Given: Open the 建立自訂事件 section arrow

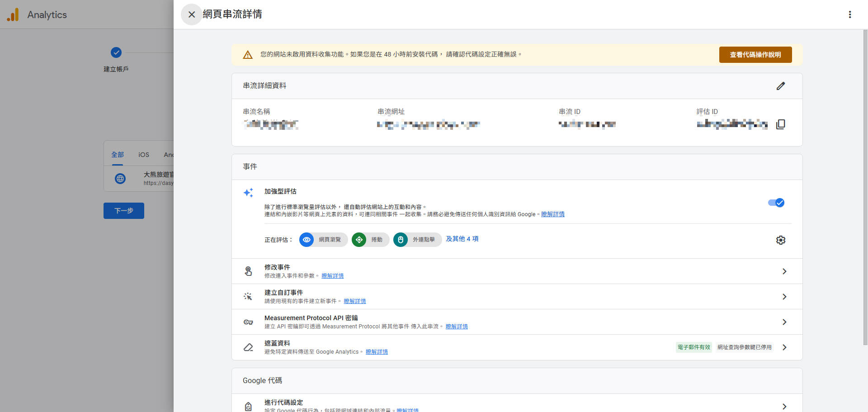Looking at the screenshot, I should [x=784, y=297].
